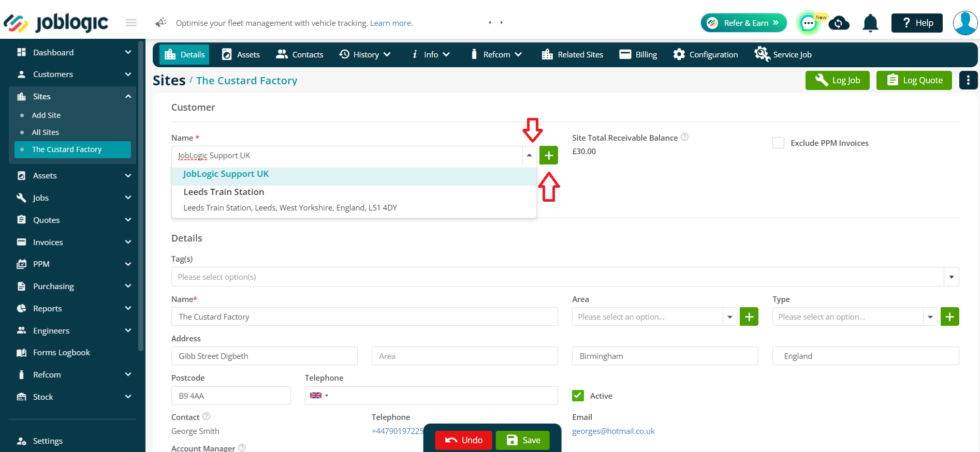This screenshot has height=452, width=980.
Task: Click the site Name input field
Action: (x=364, y=317)
